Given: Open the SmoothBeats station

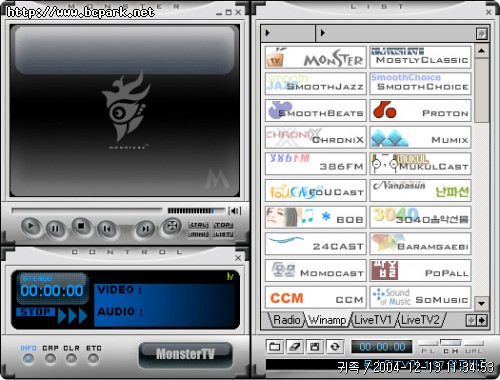Looking at the screenshot, I should tap(316, 110).
